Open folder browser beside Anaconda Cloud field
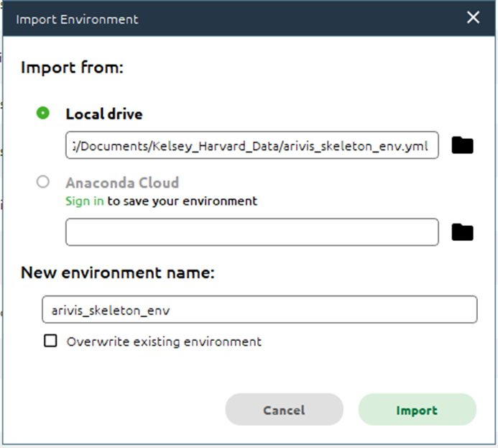This screenshot has height=448, width=498. [463, 232]
